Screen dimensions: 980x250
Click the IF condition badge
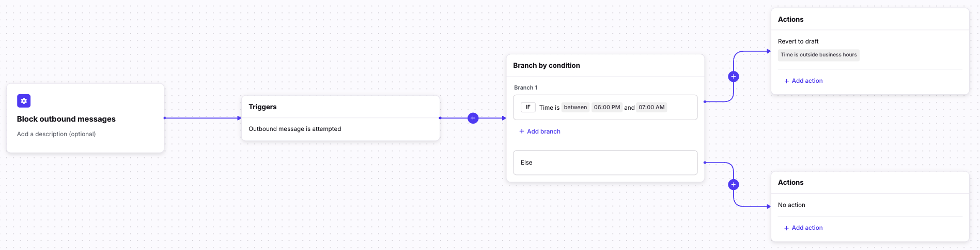click(528, 107)
